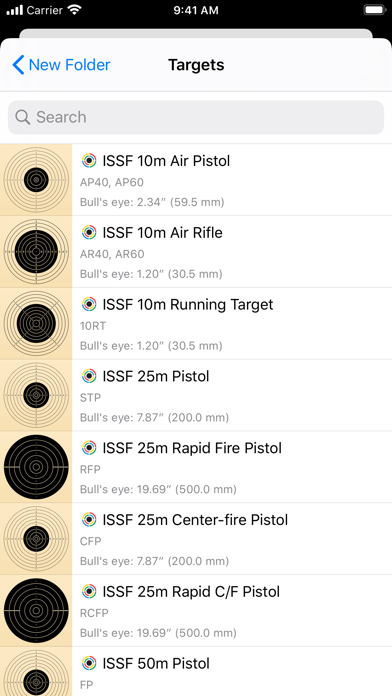
Task: Click ISSF logo icon beside 10m Air Pistol
Action: click(x=89, y=161)
